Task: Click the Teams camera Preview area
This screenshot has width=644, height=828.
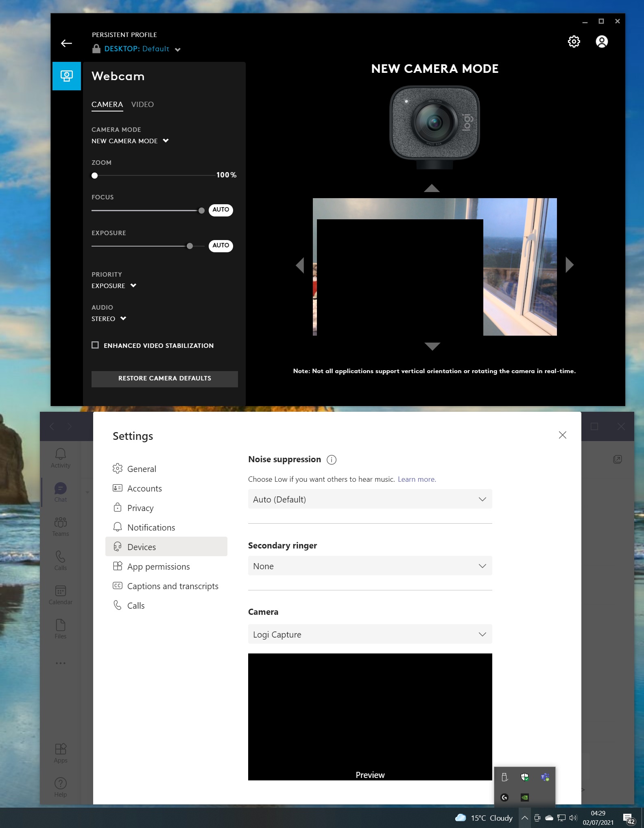Action: click(x=370, y=717)
